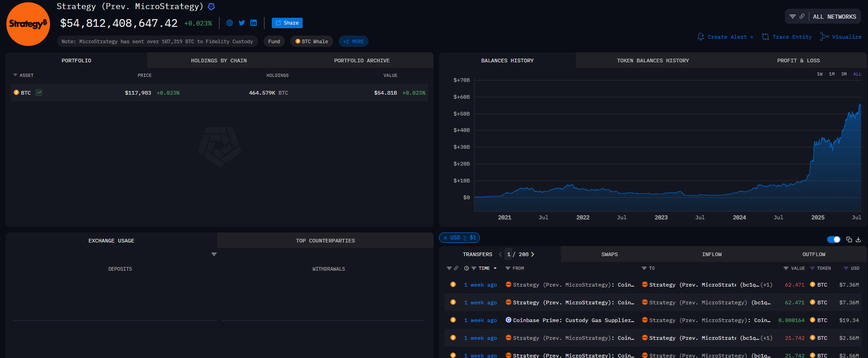This screenshot has height=358, width=868.
Task: Open Strategy's LinkedIn profile icon
Action: pyautogui.click(x=254, y=23)
